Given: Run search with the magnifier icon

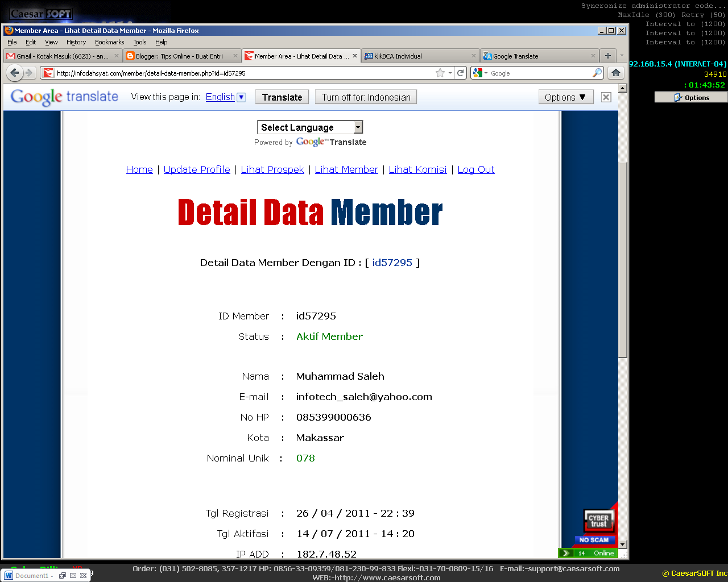Looking at the screenshot, I should pyautogui.click(x=597, y=73).
